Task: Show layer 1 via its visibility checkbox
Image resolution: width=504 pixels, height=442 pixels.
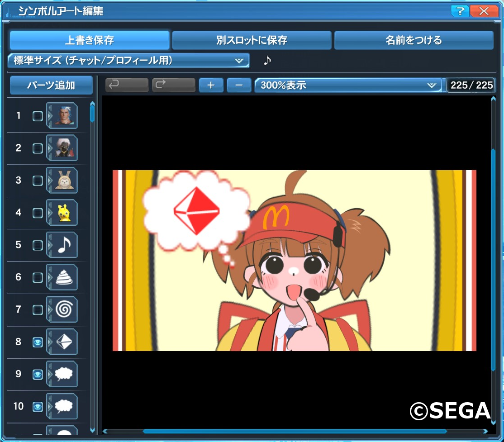Action: 38,116
